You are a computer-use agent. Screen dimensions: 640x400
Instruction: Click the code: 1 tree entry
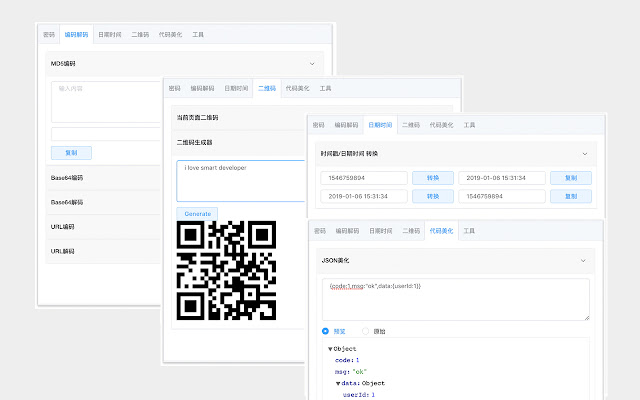(x=347, y=360)
